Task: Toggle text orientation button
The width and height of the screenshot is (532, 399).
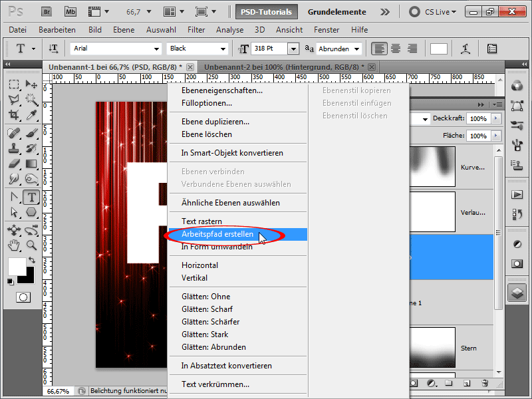Action: [x=53, y=49]
